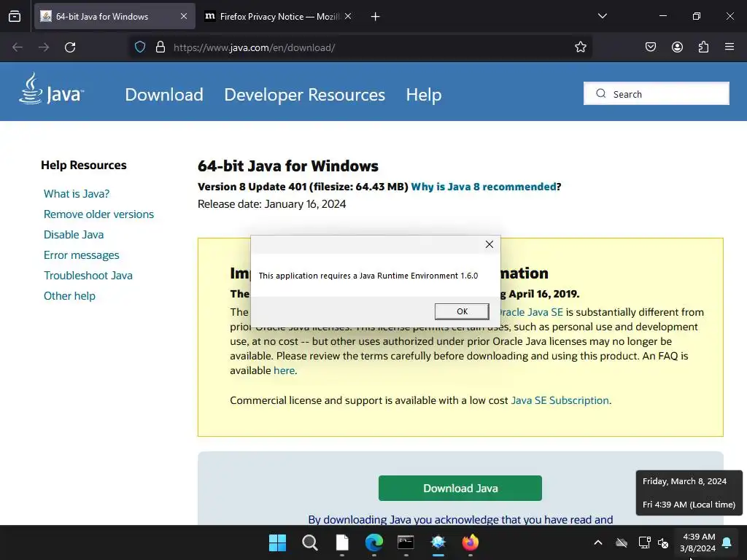
Task: Open Developer Resources menu item
Action: [304, 94]
